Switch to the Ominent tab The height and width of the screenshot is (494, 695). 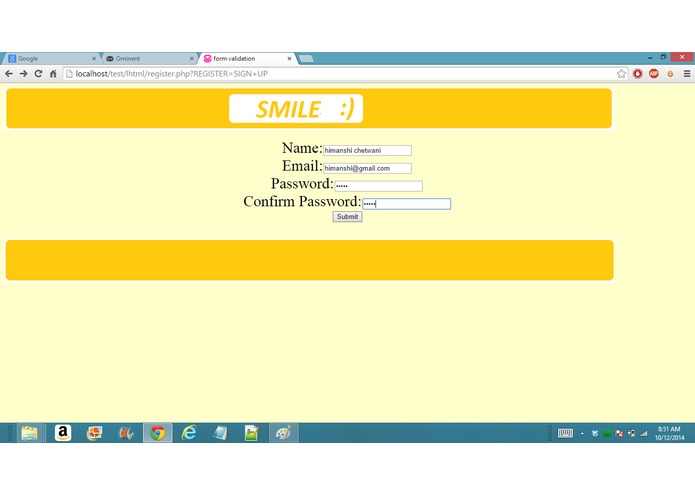[149, 58]
